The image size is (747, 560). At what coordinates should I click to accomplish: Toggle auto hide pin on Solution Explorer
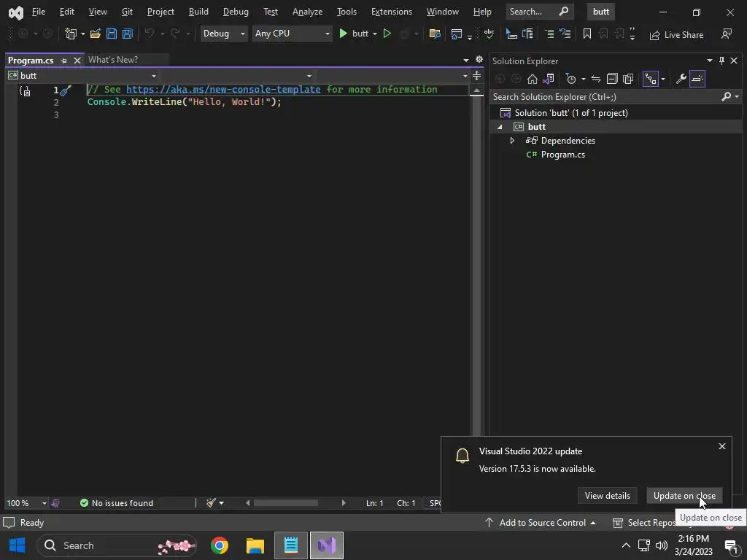click(721, 61)
